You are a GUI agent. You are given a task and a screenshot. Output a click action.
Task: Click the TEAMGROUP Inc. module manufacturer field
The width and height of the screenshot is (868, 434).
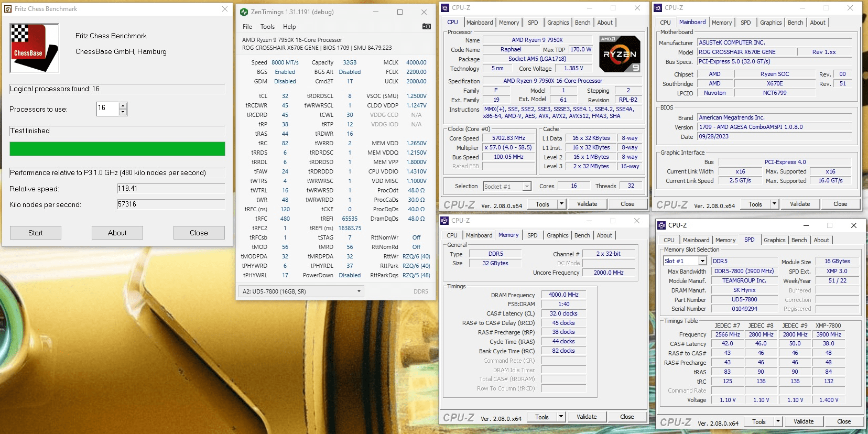tap(744, 281)
